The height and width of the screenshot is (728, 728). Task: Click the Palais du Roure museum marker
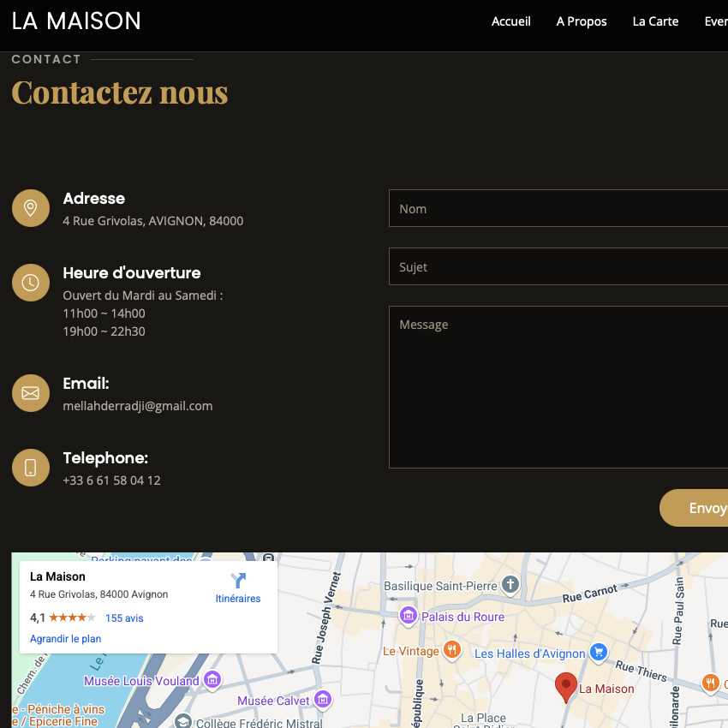[409, 616]
